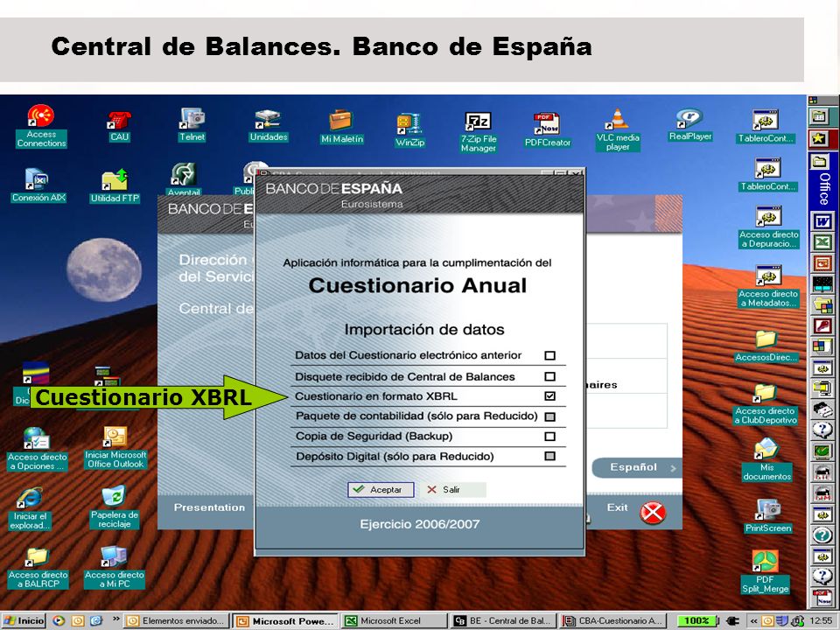This screenshot has width=840, height=630.
Task: Click the Office label on the shortcut bar
Action: point(824,189)
